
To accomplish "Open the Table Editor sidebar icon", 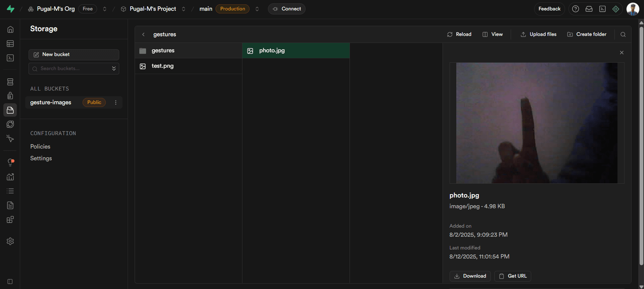I will [x=10, y=44].
